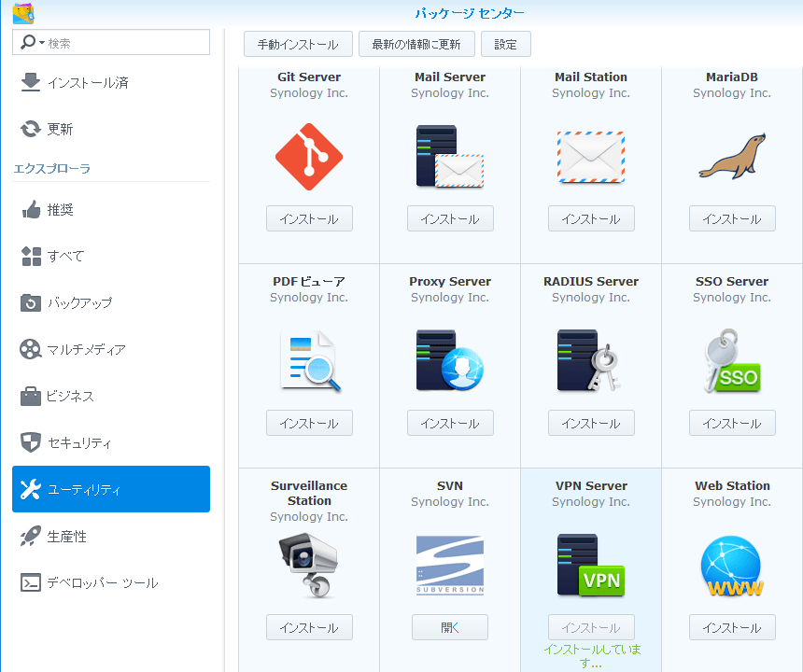Click the Mail Server title text

pos(450,77)
